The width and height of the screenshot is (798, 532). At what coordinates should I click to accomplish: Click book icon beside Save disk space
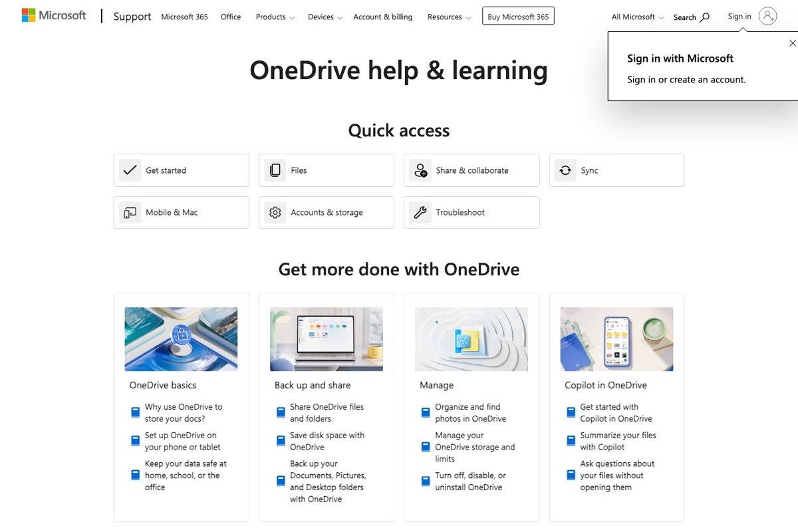[281, 442]
